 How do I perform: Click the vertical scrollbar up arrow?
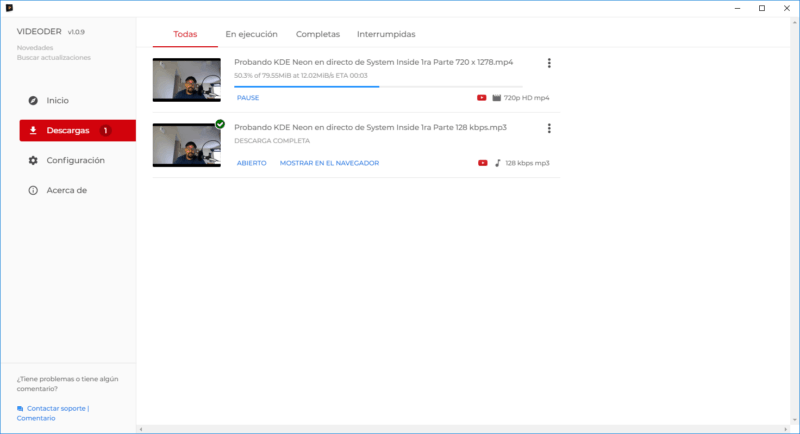(x=795, y=22)
